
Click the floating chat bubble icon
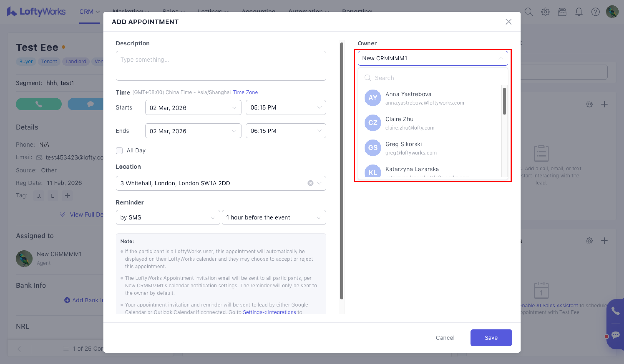click(616, 335)
